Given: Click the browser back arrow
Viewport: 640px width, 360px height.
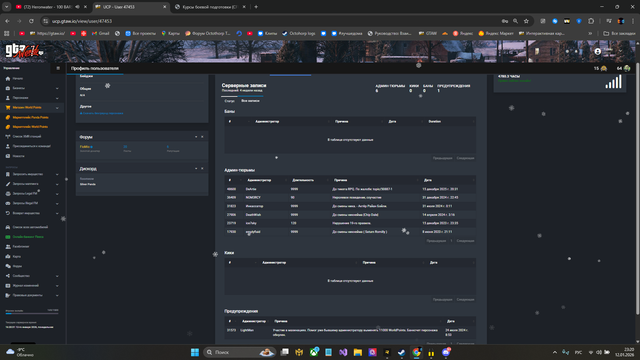Looking at the screenshot, I should click(x=7, y=21).
